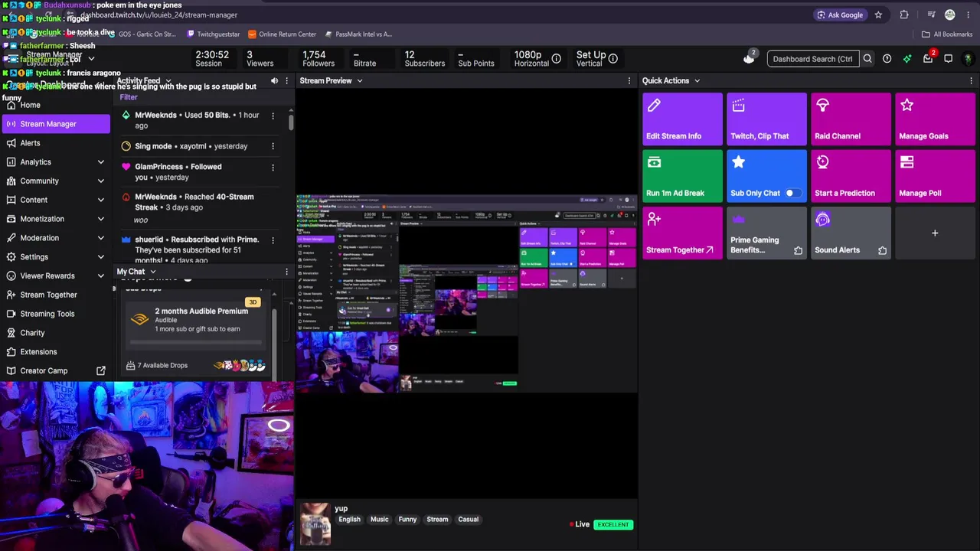Click the Ask Google button
Screen dimensions: 980x551
tap(840, 15)
